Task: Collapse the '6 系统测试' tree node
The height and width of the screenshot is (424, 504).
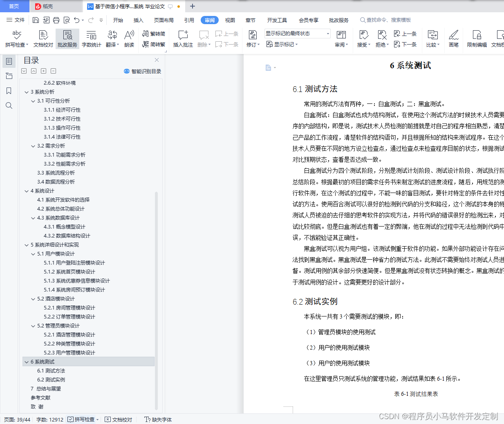Action: coord(27,362)
